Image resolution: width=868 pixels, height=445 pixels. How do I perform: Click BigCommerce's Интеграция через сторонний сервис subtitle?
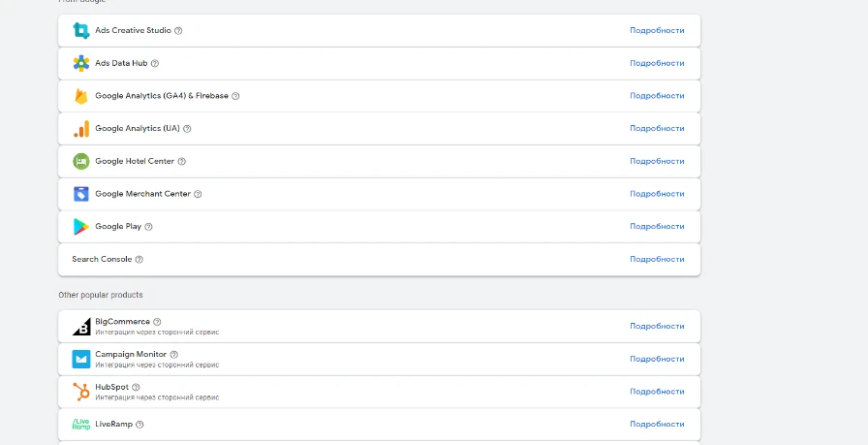[157, 333]
